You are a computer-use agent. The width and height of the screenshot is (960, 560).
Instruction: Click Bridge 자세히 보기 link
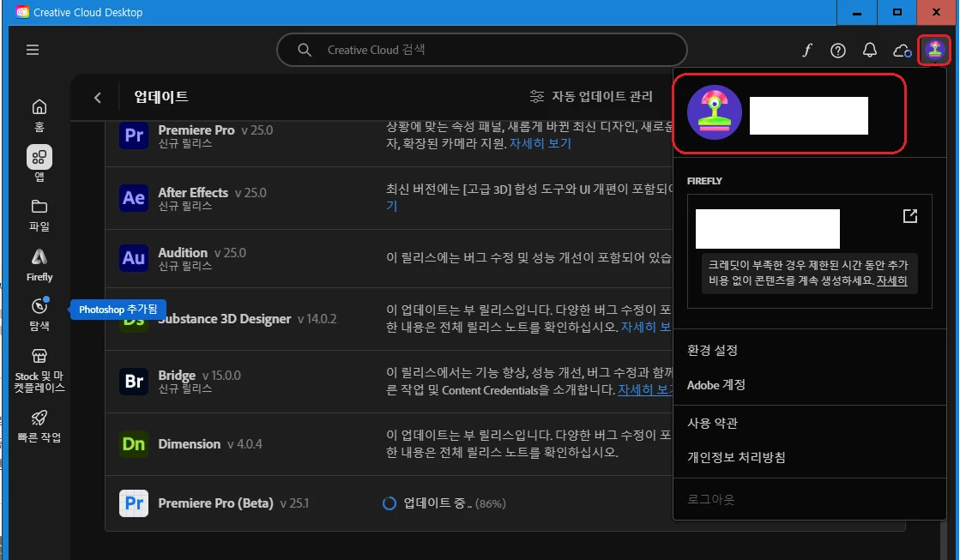point(645,390)
